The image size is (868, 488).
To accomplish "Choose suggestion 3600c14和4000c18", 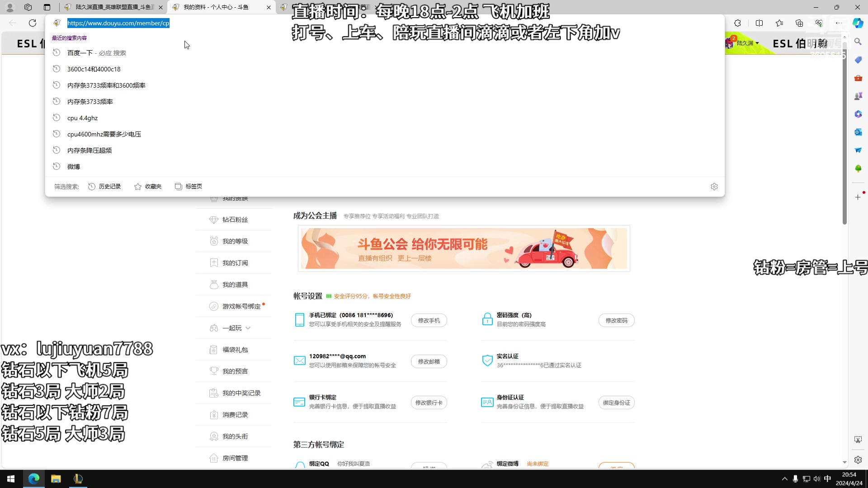I will click(384, 69).
